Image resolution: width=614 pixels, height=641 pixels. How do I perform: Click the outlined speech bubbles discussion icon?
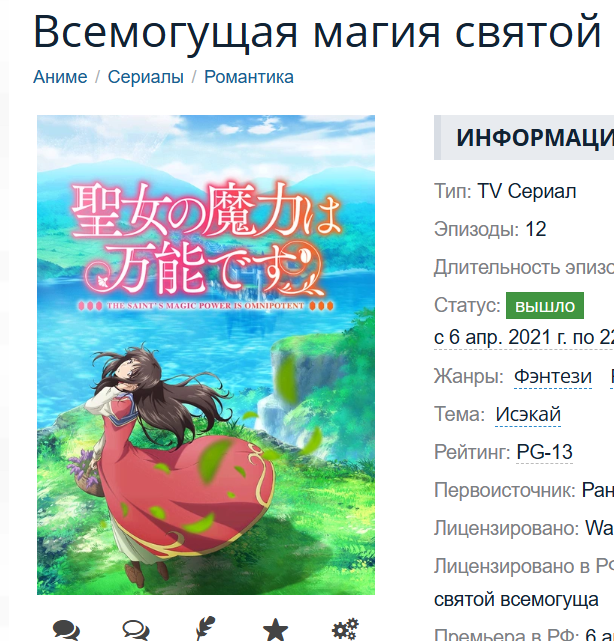pos(136,630)
